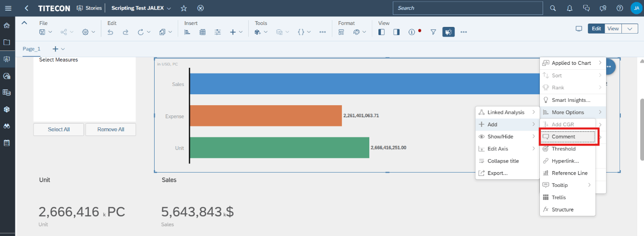Choose Comment from Add submenu
The image size is (644, 236).
pos(568,137)
